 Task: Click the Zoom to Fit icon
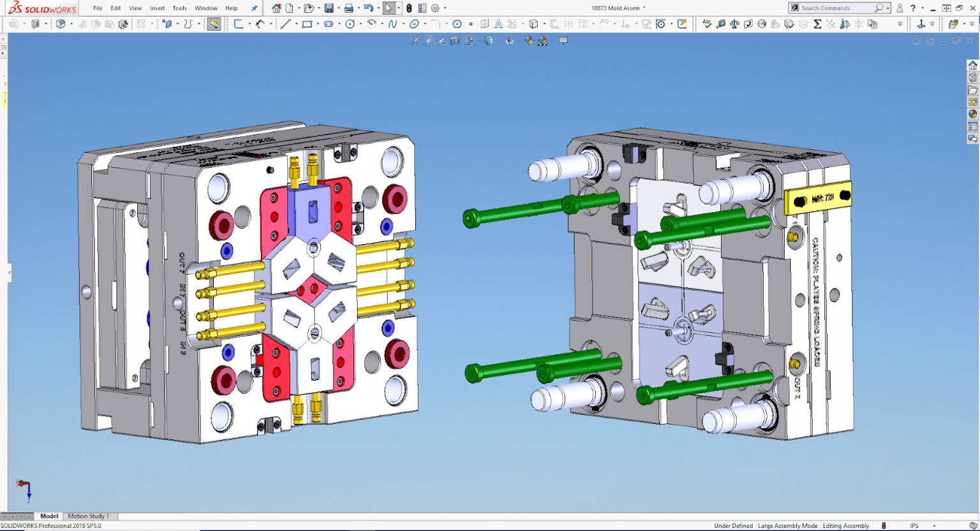pos(415,41)
